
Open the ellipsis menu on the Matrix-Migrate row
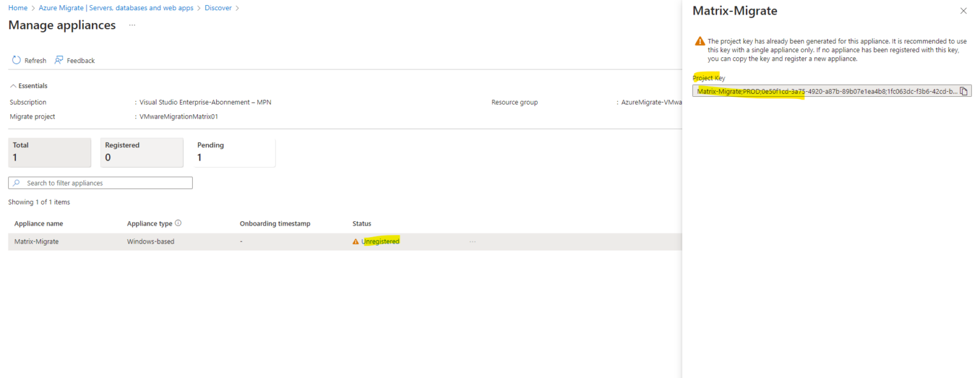tap(473, 241)
